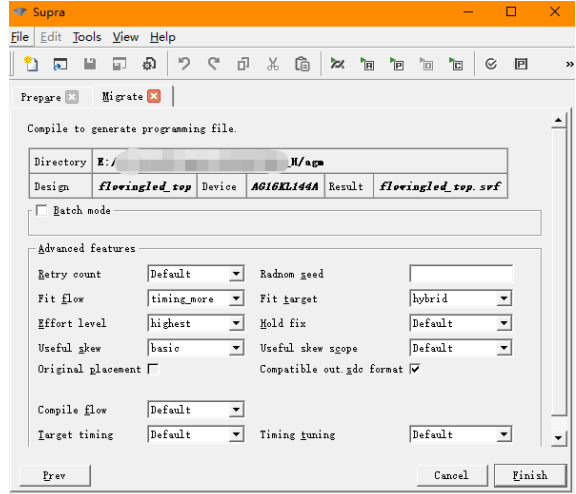The height and width of the screenshot is (494, 576).
Task: Click the Radnom seed input field
Action: coord(461,274)
